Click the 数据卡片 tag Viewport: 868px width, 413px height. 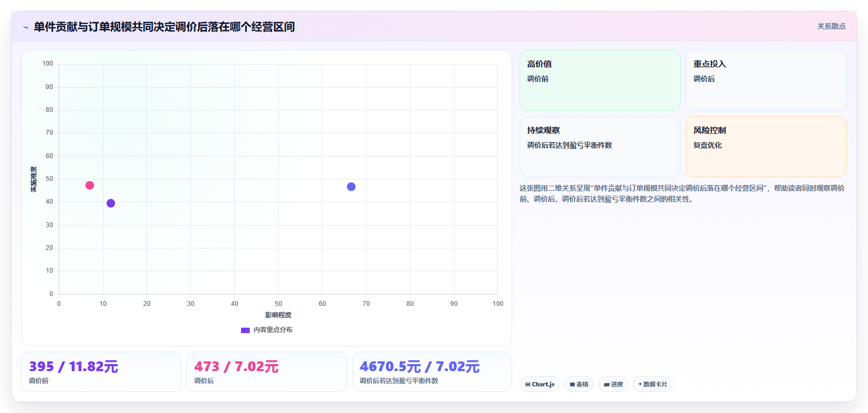[x=653, y=384]
